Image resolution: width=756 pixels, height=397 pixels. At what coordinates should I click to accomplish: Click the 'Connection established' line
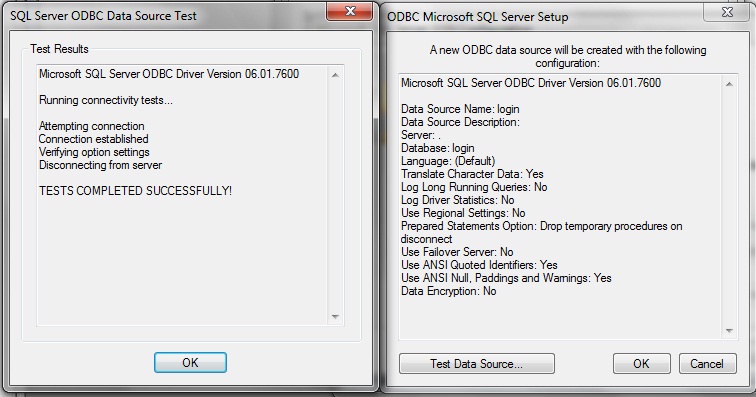click(x=94, y=139)
